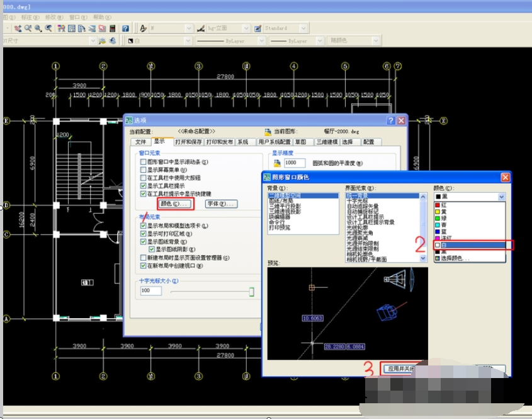Choose 选择颜色... entry in color list
The height and width of the screenshot is (419, 532).
pos(470,258)
